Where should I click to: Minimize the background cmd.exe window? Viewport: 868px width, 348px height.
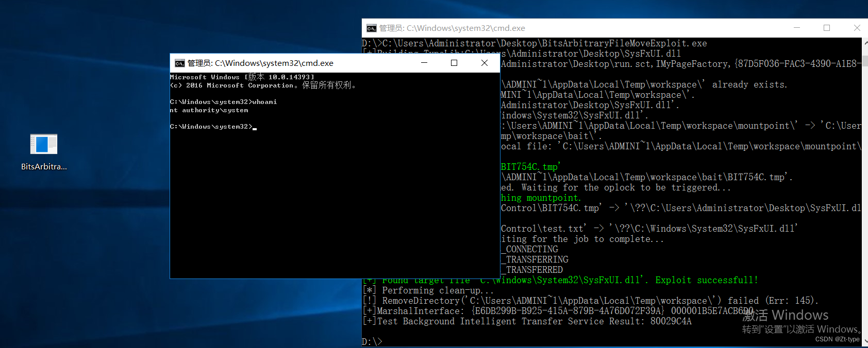(x=797, y=28)
